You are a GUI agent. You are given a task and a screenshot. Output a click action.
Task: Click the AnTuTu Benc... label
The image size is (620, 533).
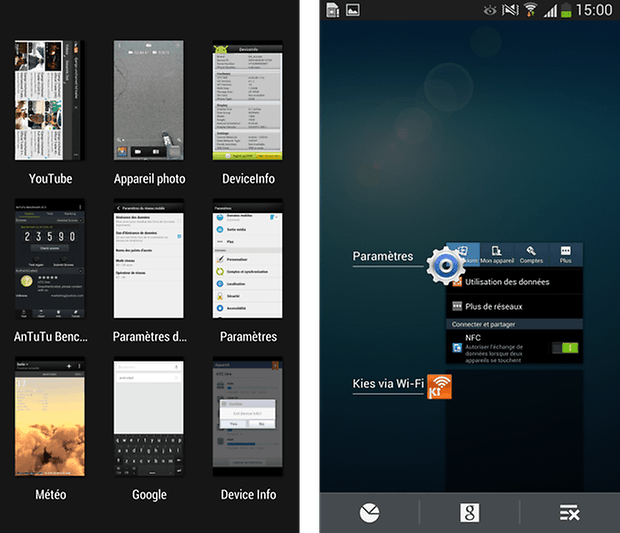pos(51,336)
